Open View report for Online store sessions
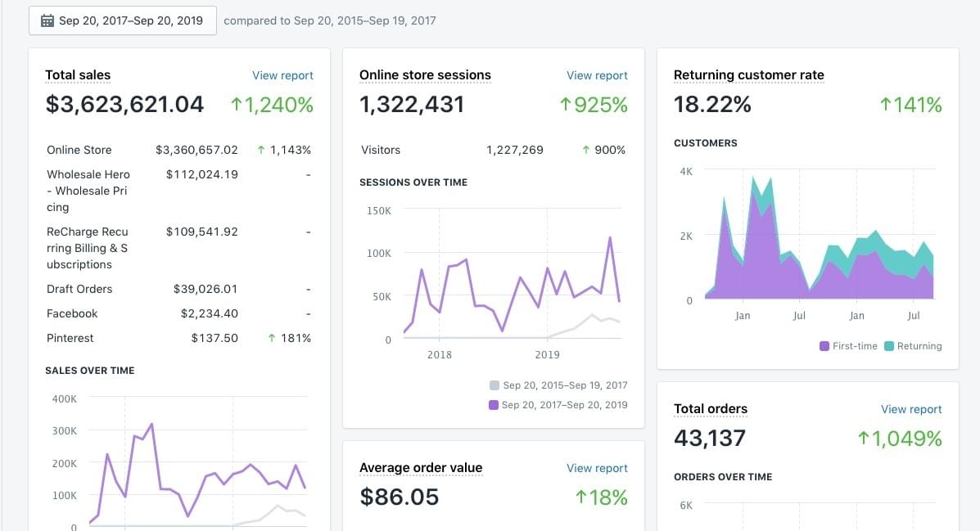Screen dimensions: 980x531 pos(597,75)
